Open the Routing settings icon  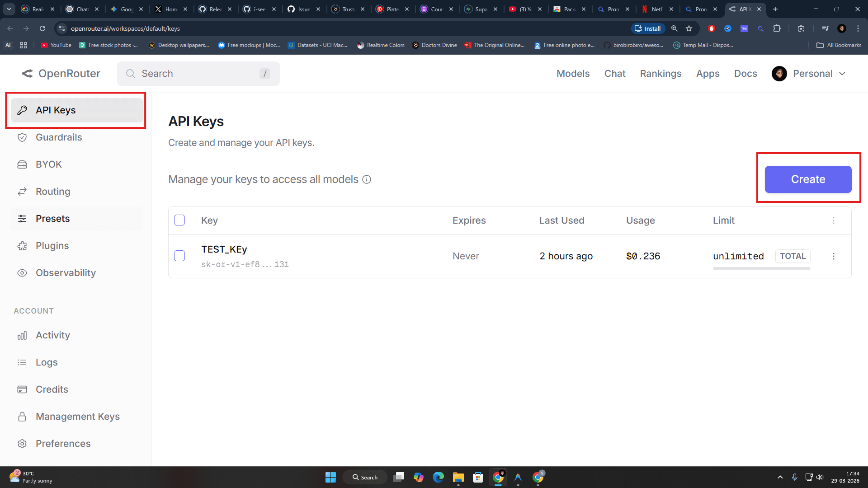coord(22,191)
